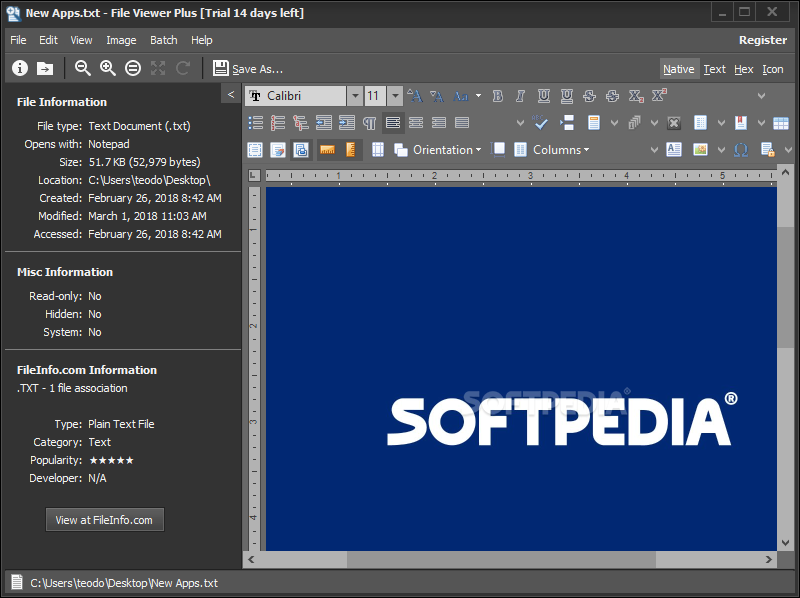Open the Batch menu
This screenshot has height=598, width=800.
163,40
